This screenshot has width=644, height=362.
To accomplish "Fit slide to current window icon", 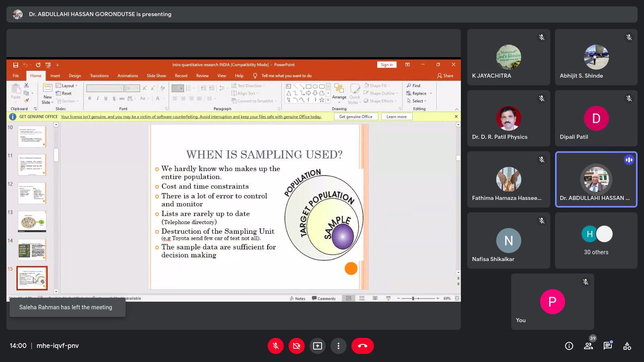I will (x=457, y=298).
